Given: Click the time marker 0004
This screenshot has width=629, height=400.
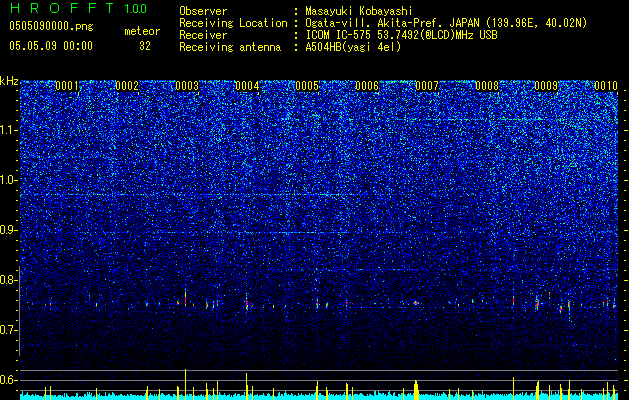Looking at the screenshot, I should pyautogui.click(x=247, y=86).
